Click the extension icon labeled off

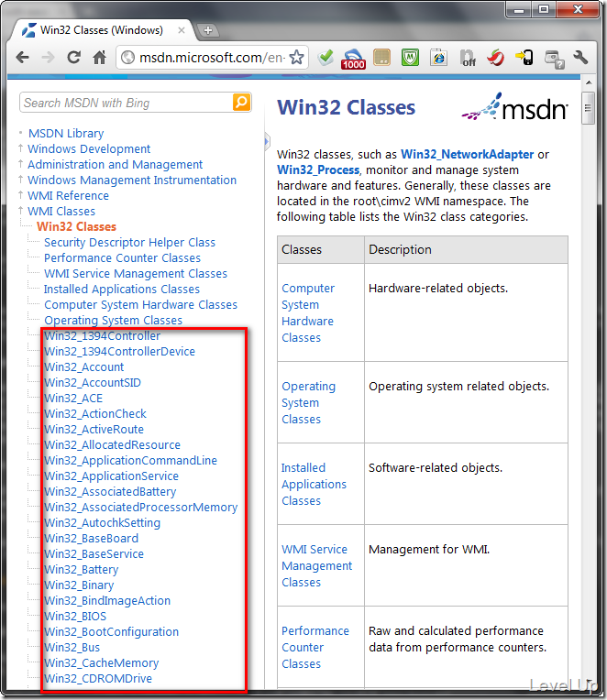468,58
